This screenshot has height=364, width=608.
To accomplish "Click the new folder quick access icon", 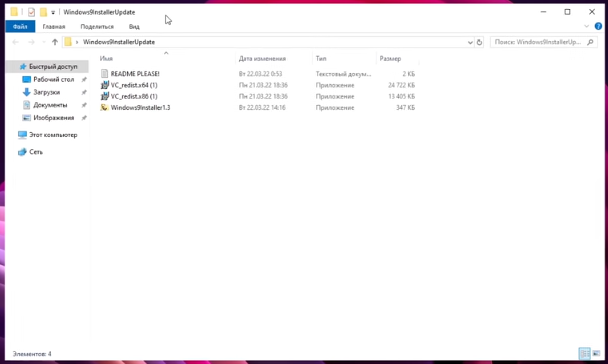I will click(x=43, y=12).
